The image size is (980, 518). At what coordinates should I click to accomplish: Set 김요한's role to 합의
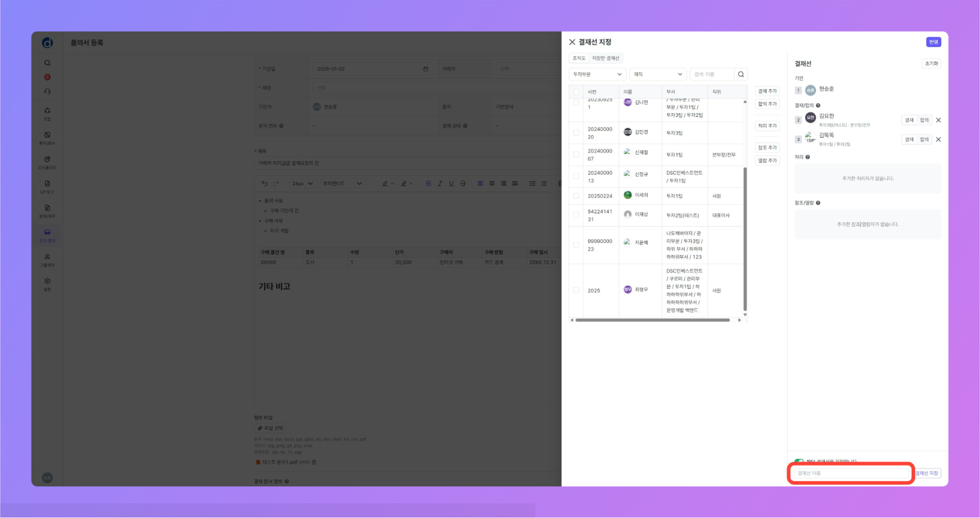(x=924, y=120)
